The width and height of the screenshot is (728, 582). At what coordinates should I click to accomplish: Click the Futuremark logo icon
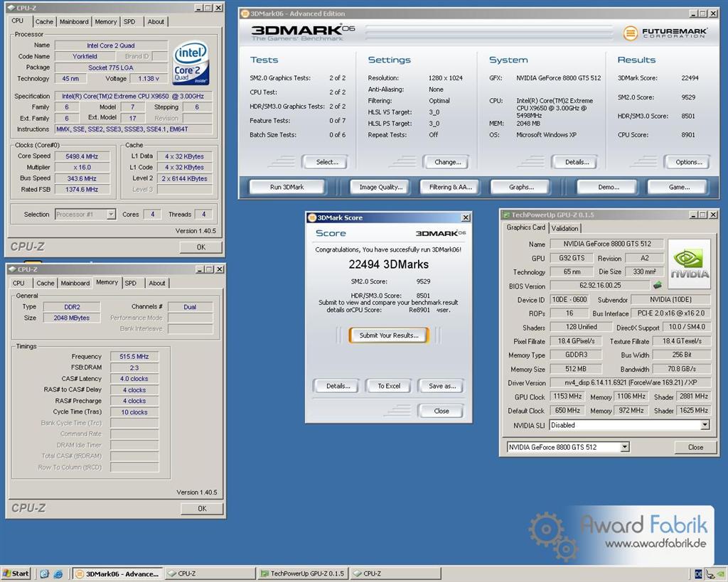point(630,33)
